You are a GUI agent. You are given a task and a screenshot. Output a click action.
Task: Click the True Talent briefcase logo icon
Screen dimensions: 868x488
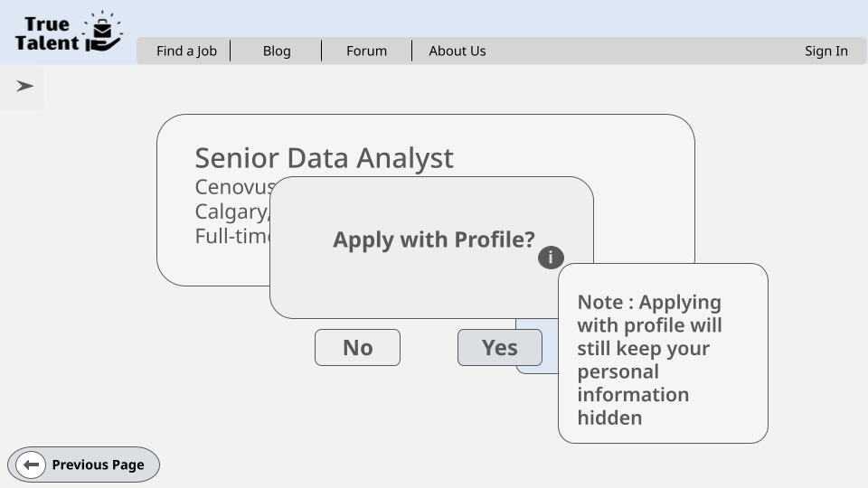click(x=103, y=33)
